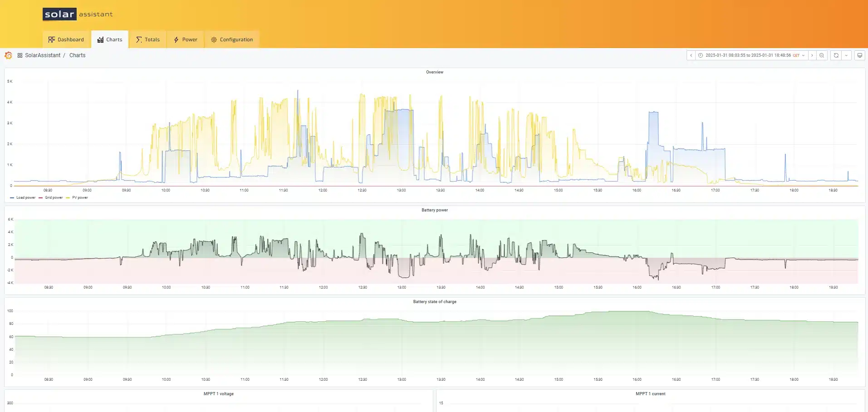Open the MPPT 1 current panel menu
The height and width of the screenshot is (412, 868).
click(651, 394)
